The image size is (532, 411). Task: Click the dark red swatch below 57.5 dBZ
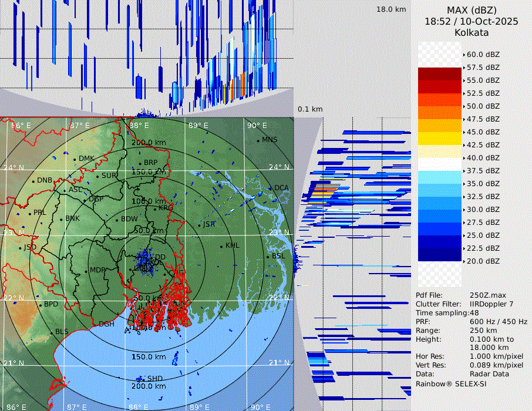pos(440,74)
